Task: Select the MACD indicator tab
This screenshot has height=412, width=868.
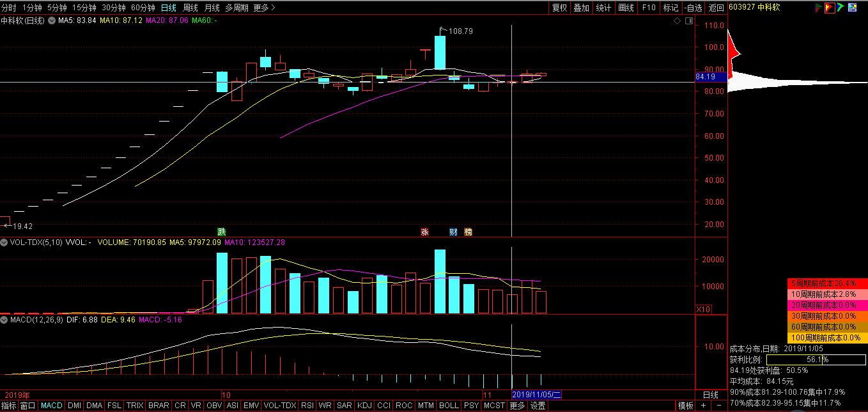Action: pyautogui.click(x=52, y=406)
